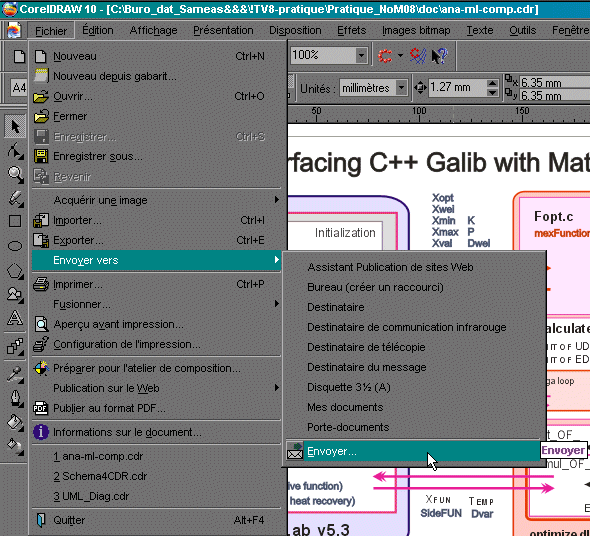The height and width of the screenshot is (536, 590).
Task: Open recent file 2 Schema4CDR.cdr
Action: pos(157,476)
